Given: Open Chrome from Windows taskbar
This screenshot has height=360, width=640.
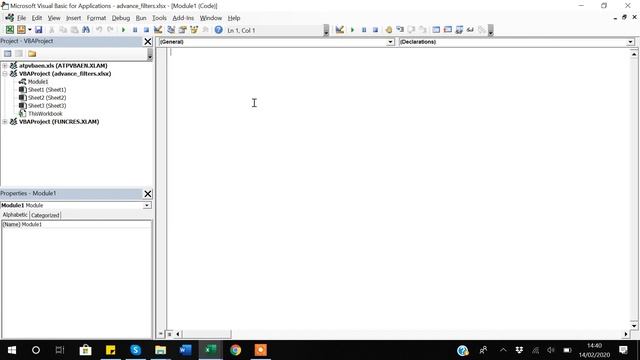Looking at the screenshot, I should [236, 350].
